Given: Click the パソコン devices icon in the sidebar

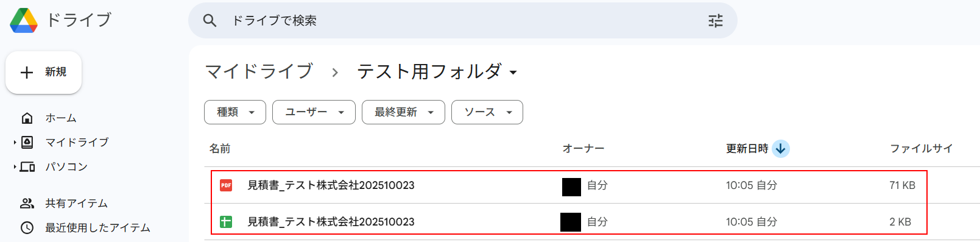Looking at the screenshot, I should click(27, 166).
